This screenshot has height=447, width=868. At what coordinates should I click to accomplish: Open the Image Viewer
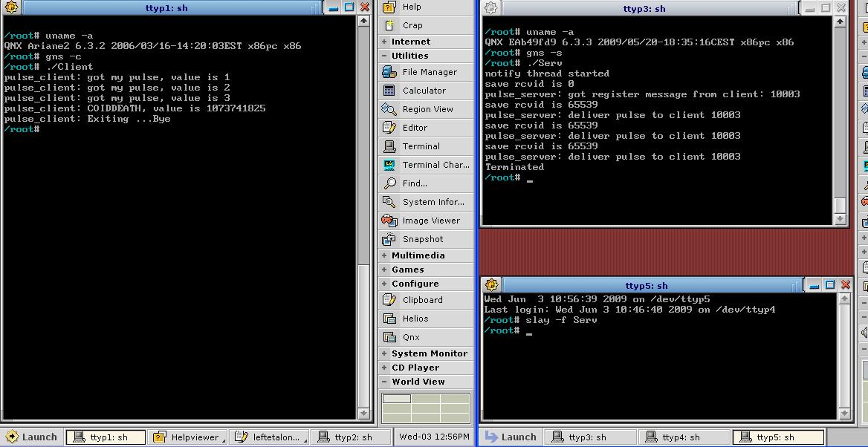430,221
